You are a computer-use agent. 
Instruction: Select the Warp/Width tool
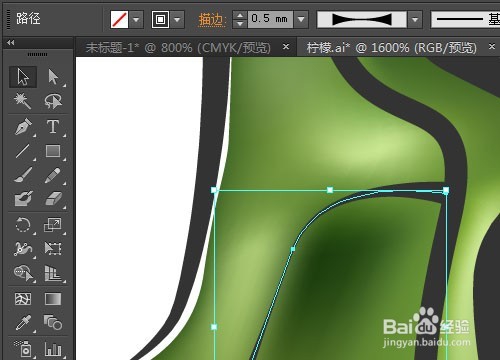coord(23,249)
